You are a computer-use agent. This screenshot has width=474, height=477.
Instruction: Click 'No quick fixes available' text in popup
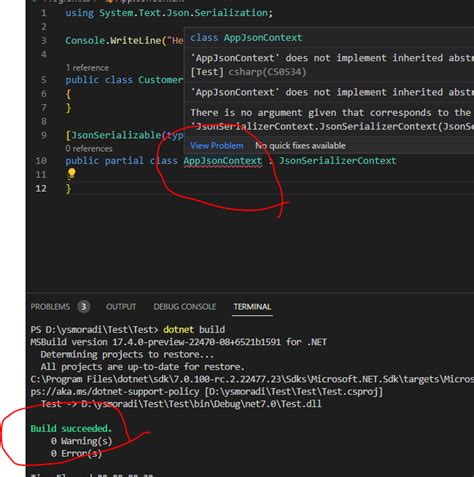pyautogui.click(x=300, y=146)
